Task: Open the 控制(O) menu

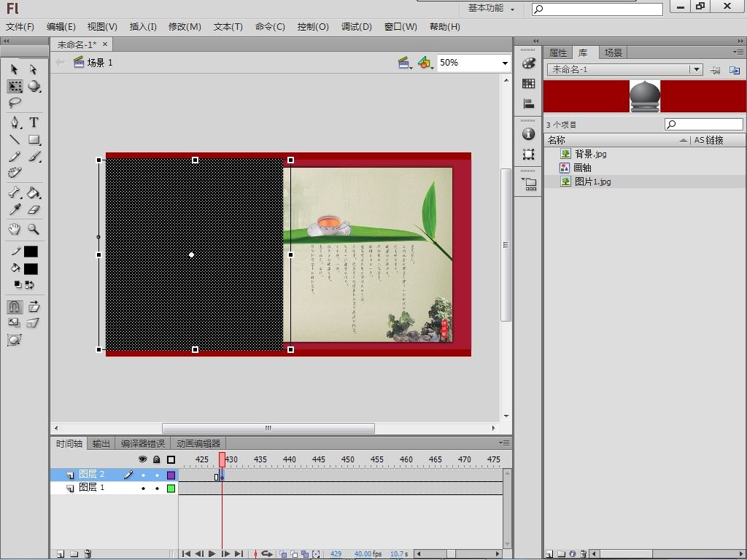Action: pos(313,27)
